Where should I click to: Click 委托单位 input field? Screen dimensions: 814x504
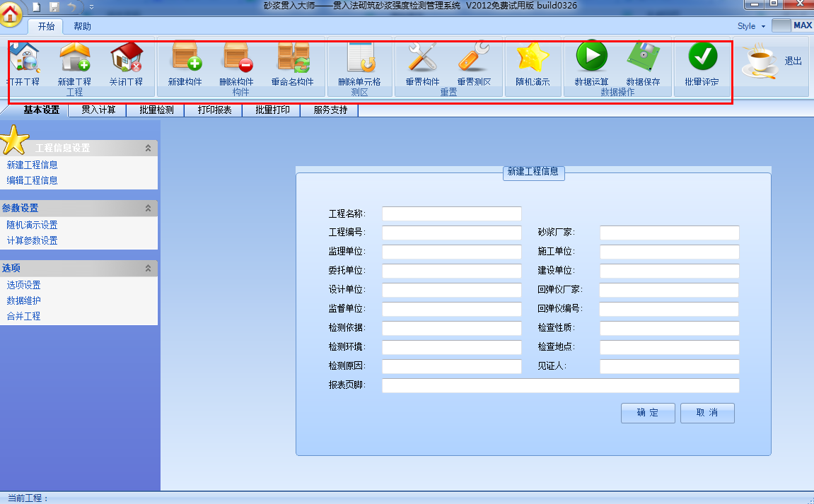(x=452, y=271)
